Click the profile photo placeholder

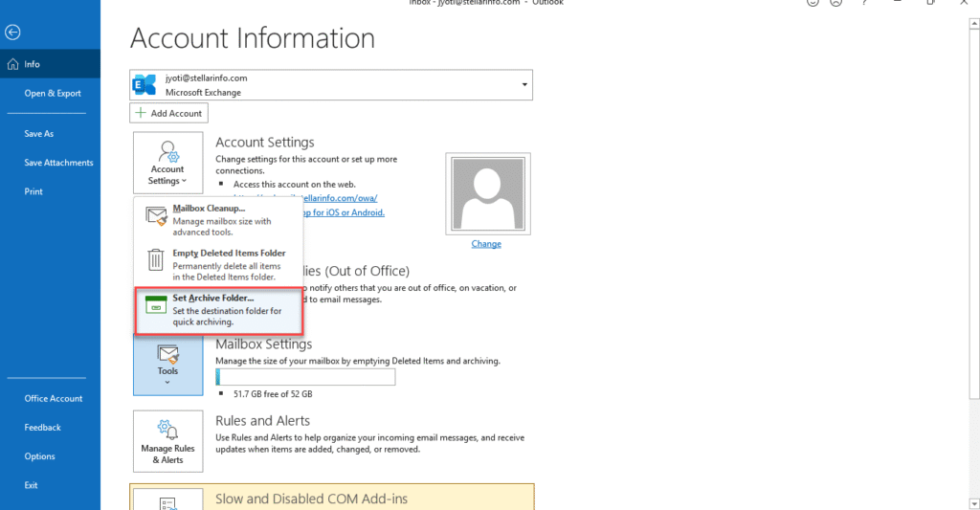[485, 192]
